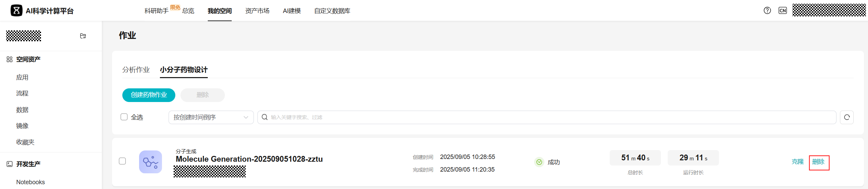The image size is (868, 189).
Task: Click the refresh job list icon
Action: click(847, 117)
